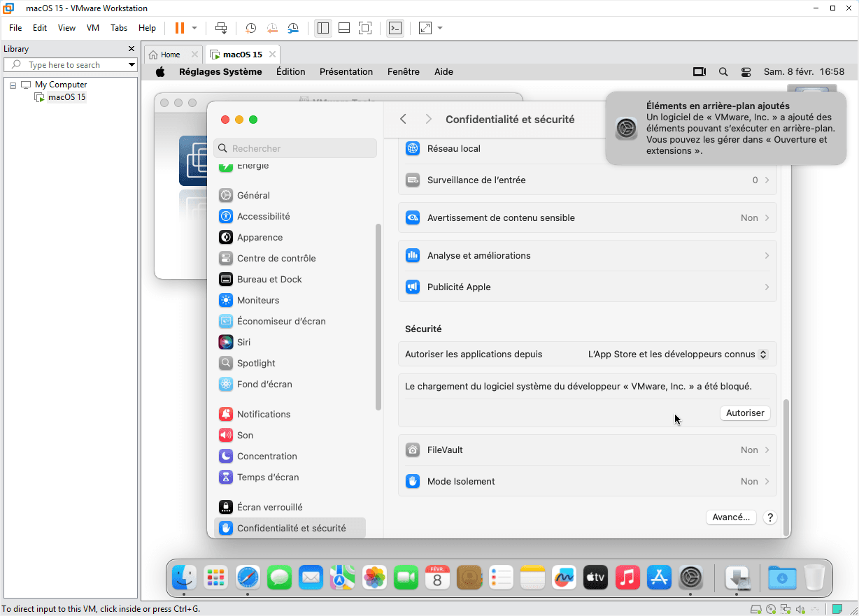Open Concentration settings

[x=290, y=456]
